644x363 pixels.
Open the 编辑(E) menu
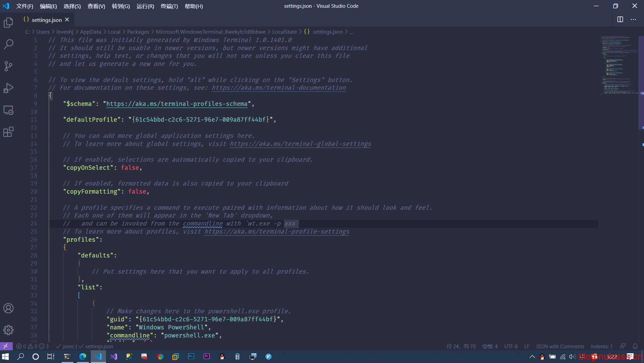tap(48, 6)
